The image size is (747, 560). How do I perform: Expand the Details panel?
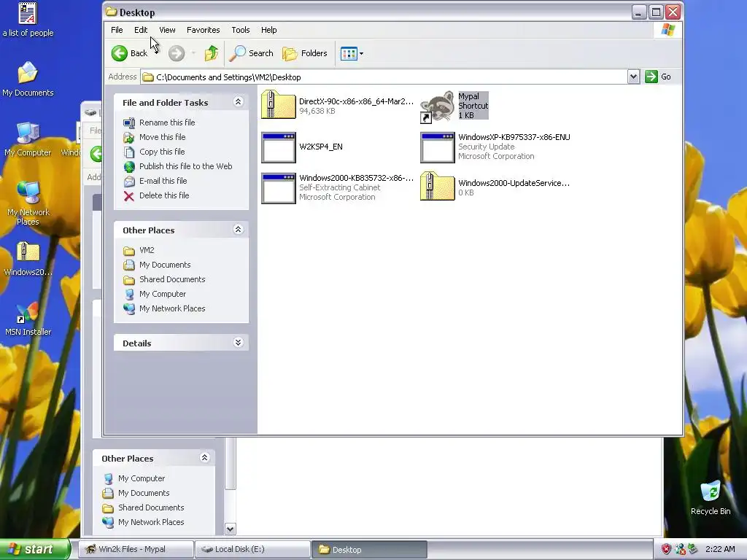(239, 343)
